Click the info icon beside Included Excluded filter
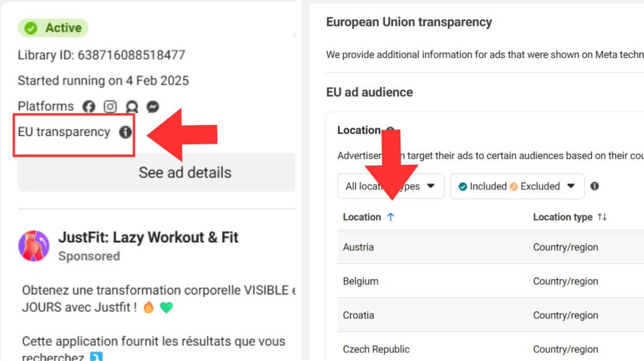Image resolution: width=644 pixels, height=361 pixels. pos(594,186)
